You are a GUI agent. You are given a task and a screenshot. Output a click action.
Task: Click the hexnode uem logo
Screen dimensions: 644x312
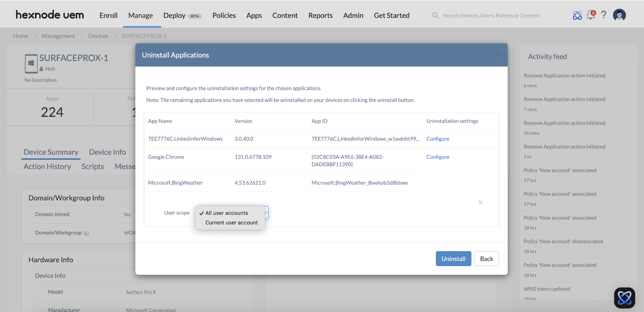(50, 15)
